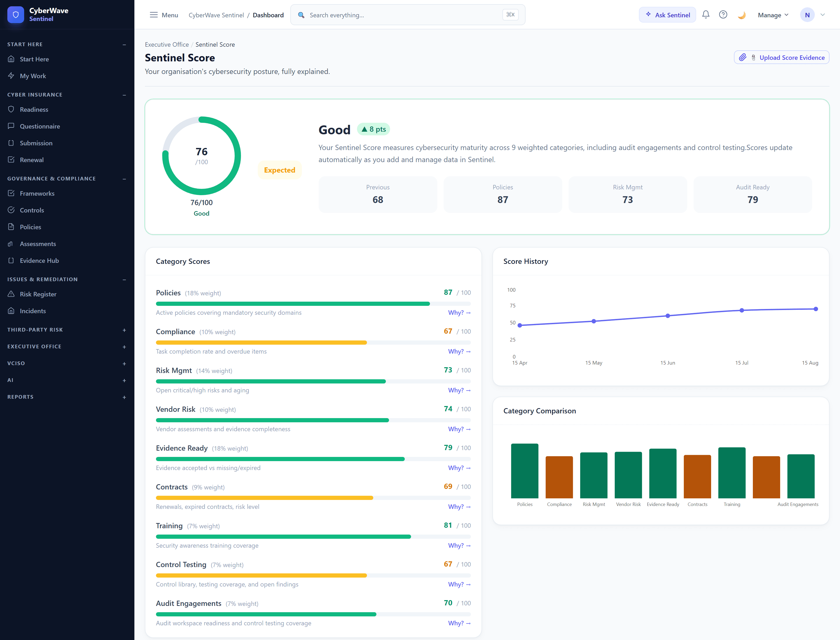This screenshot has height=640, width=840.
Task: Collapse the Governance & Compliance section
Action: 124,179
